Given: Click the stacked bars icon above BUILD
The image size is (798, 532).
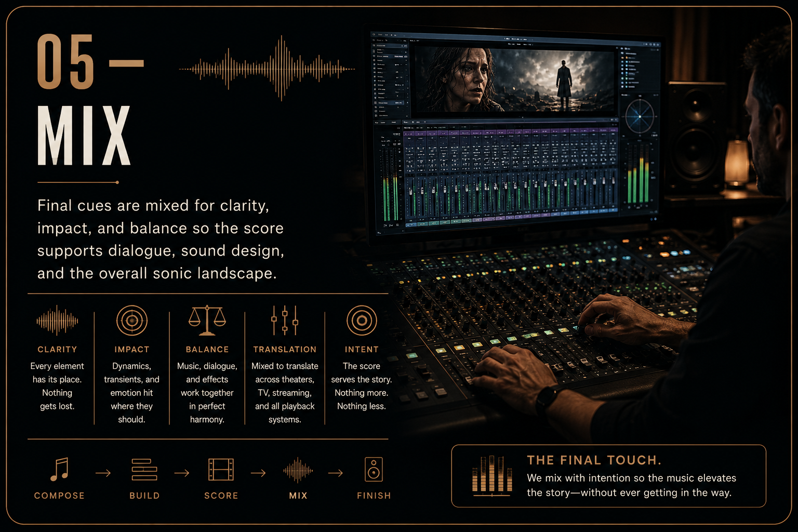Looking at the screenshot, I should 144,469.
